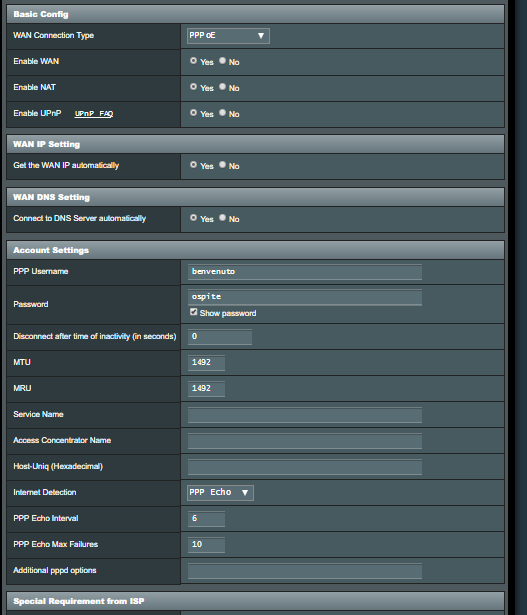Click the Additional pppd options field
This screenshot has height=615, width=527.
(305, 571)
